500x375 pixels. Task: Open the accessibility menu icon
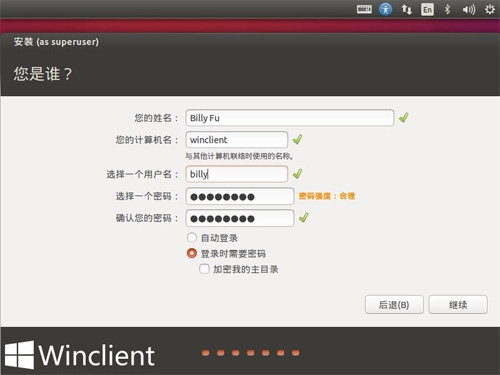point(385,9)
